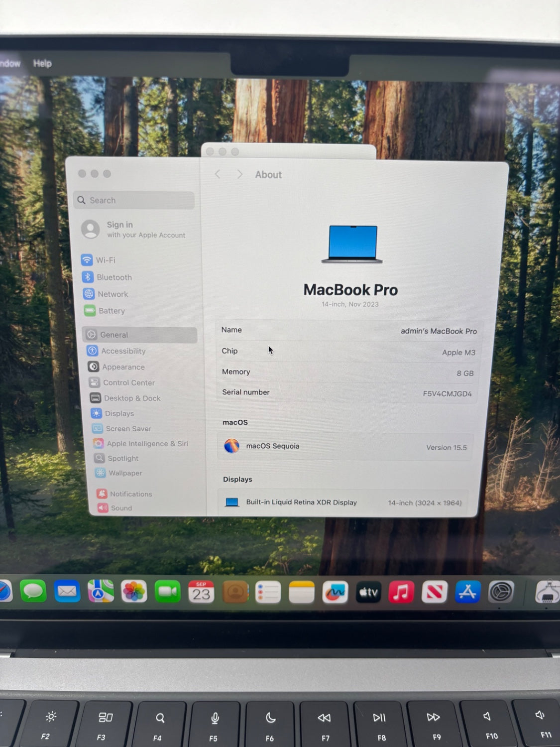Image resolution: width=560 pixels, height=747 pixels.
Task: Select Appearance in sidebar
Action: tap(123, 367)
